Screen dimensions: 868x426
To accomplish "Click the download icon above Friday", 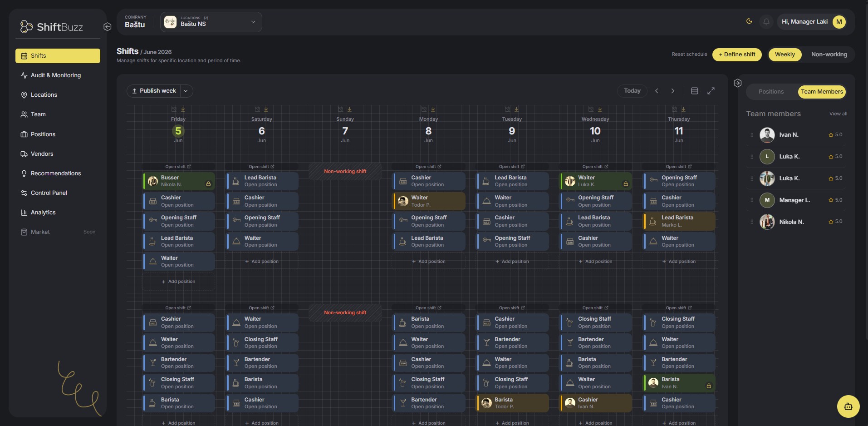I will point(183,109).
